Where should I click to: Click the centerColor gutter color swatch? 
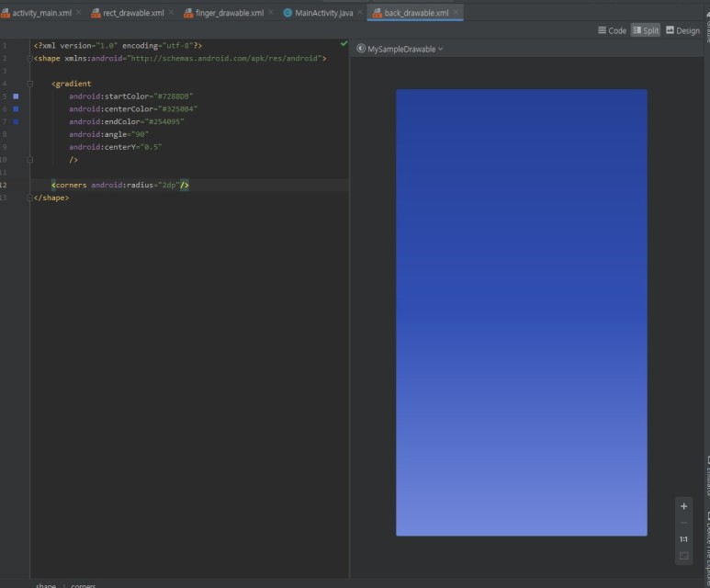pos(16,109)
